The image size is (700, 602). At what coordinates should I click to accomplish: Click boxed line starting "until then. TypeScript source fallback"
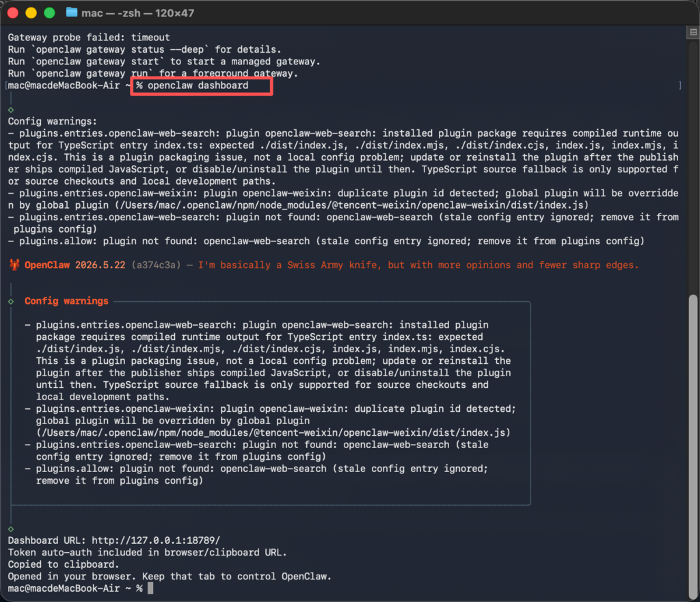262,385
